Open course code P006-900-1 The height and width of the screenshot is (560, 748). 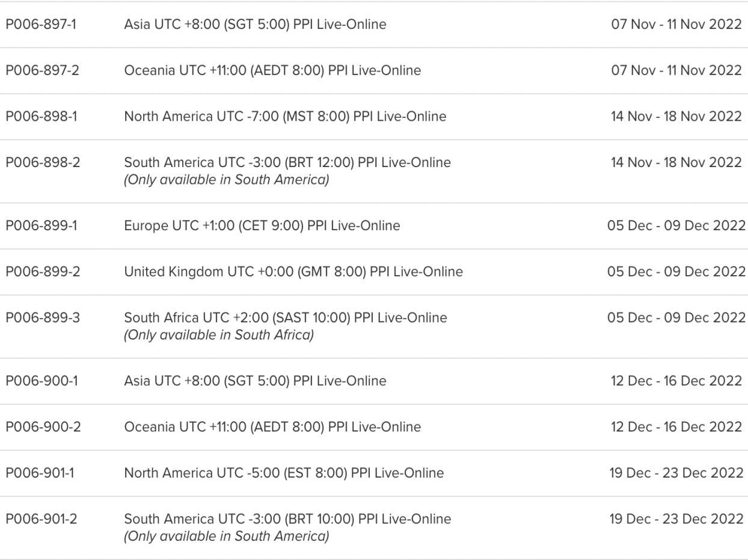(x=41, y=381)
